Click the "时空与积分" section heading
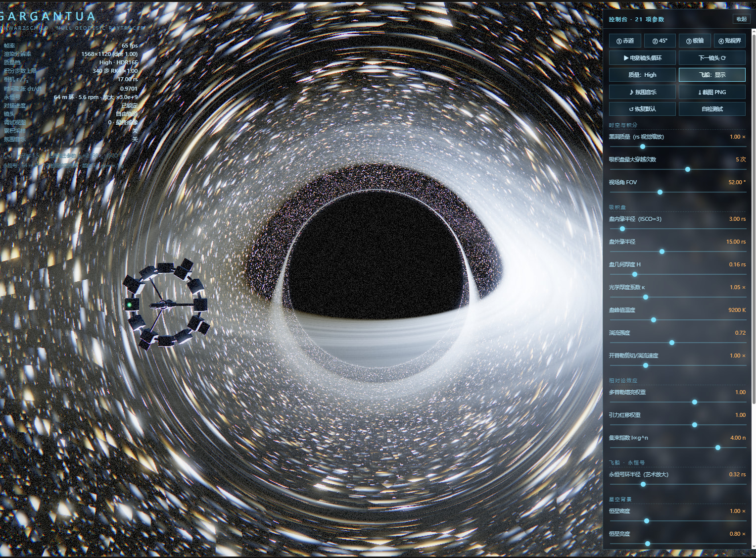The width and height of the screenshot is (756, 558). 623,125
